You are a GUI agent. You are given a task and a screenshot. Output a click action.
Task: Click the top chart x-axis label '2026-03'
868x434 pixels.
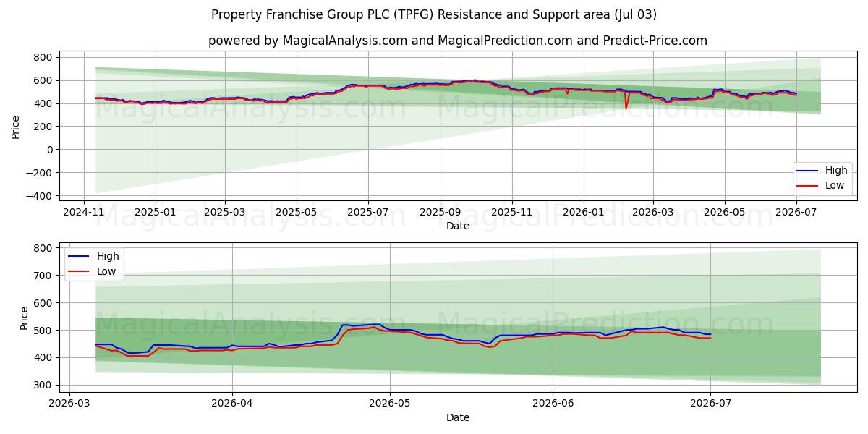pyautogui.click(x=652, y=212)
